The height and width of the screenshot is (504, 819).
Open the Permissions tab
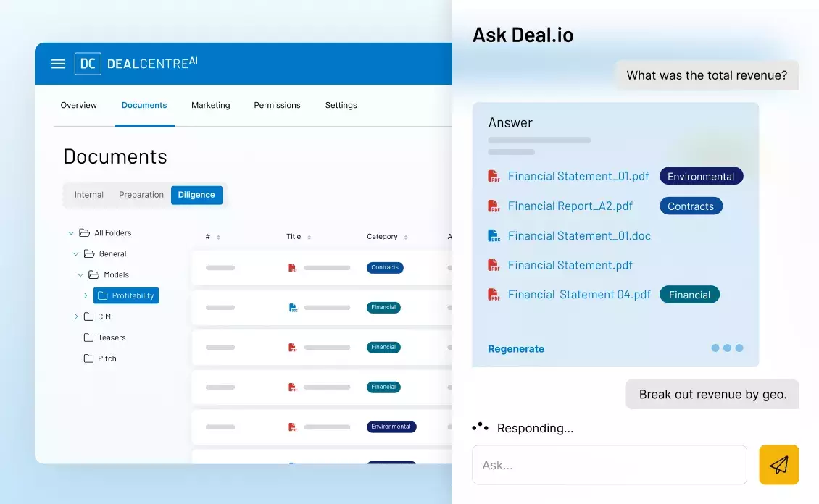[x=277, y=105]
